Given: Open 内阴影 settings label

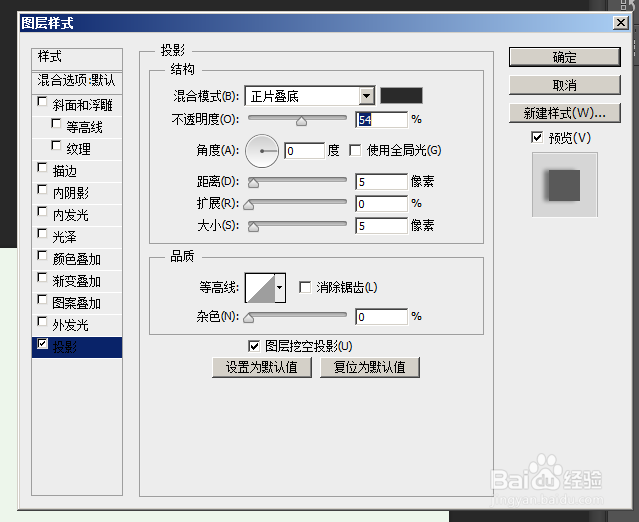Looking at the screenshot, I should tap(71, 193).
